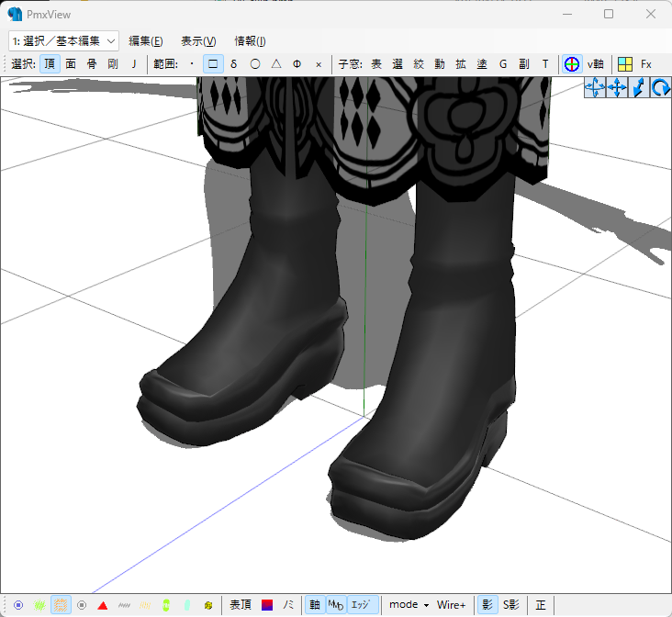Toggle vertex selection button 頂

pyautogui.click(x=50, y=64)
